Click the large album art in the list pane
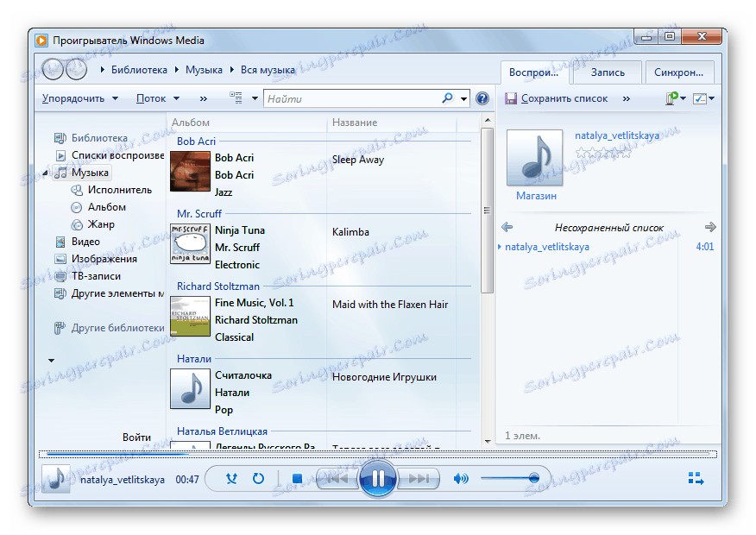The image size is (756, 535). 535,158
